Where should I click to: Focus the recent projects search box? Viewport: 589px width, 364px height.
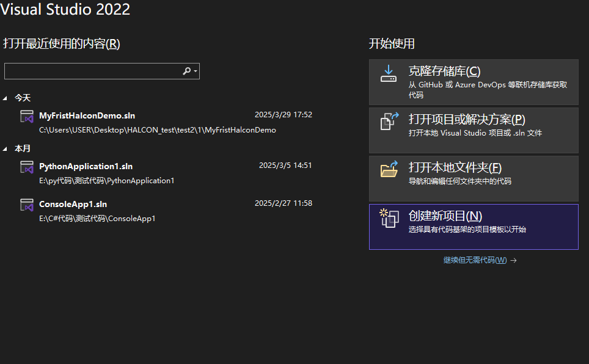tap(102, 71)
